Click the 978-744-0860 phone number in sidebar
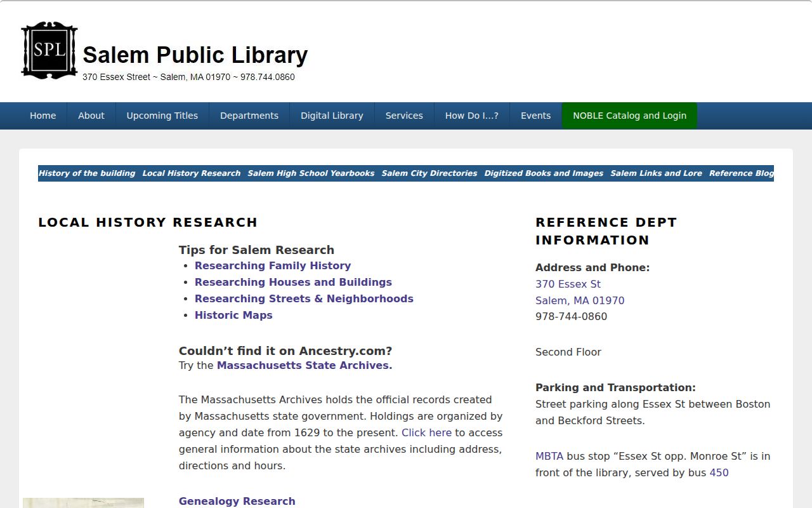 click(x=571, y=316)
